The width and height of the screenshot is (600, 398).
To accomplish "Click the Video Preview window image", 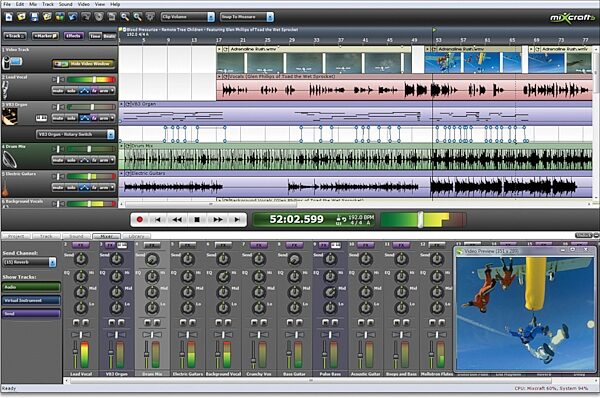I will [526, 313].
